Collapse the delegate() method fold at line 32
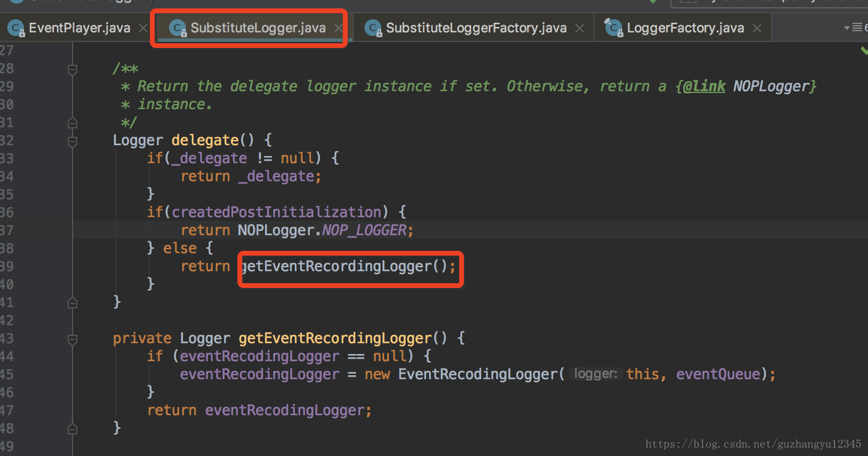The image size is (868, 456). pyautogui.click(x=73, y=141)
